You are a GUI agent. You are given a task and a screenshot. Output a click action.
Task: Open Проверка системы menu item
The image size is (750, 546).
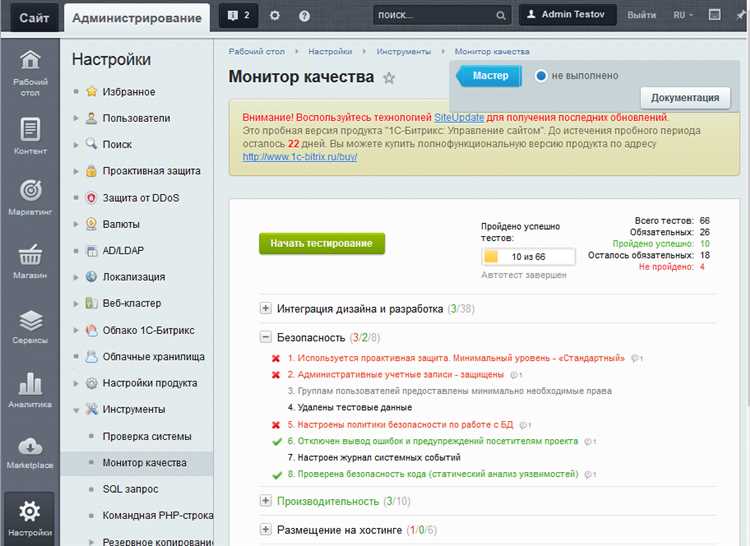[x=147, y=437]
